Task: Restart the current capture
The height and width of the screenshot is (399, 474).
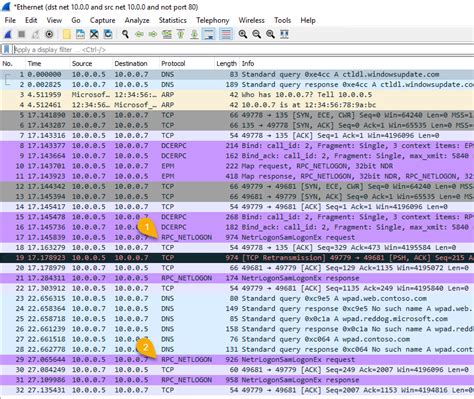Action: pos(35,34)
